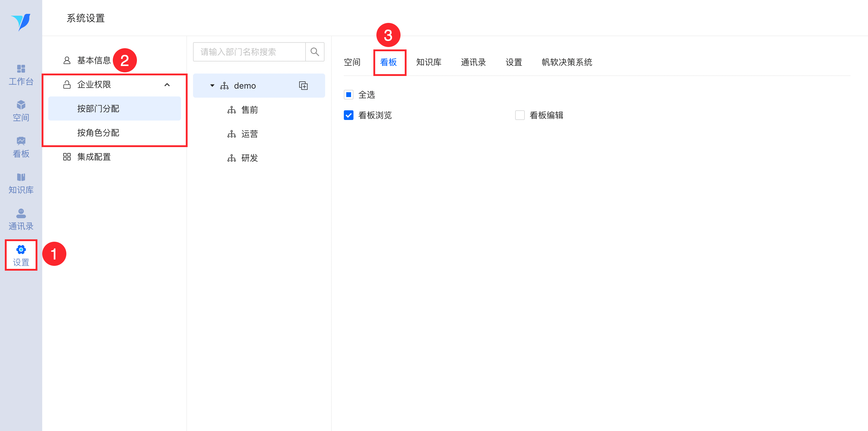
Task: Open 集成配置 in settings menu
Action: [94, 157]
